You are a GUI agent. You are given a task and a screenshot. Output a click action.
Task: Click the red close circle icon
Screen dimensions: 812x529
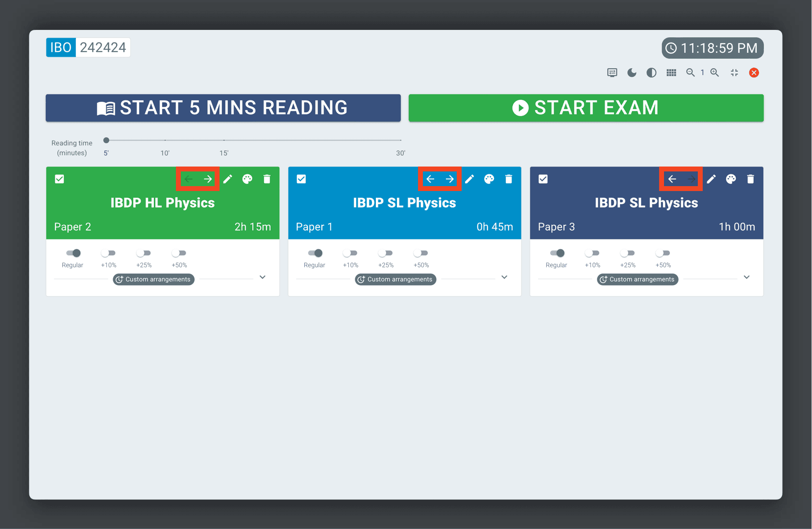click(754, 72)
